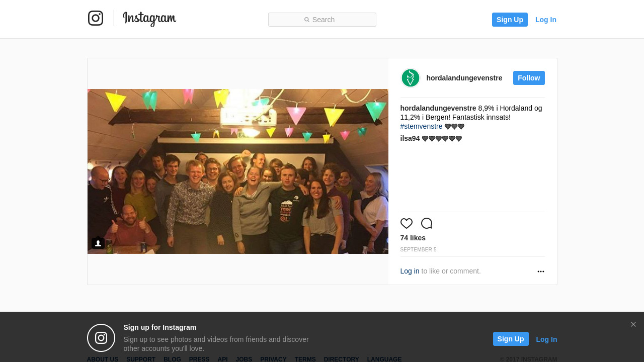Open the #stemvenstre hashtag link
The image size is (644, 362).
[x=422, y=126]
